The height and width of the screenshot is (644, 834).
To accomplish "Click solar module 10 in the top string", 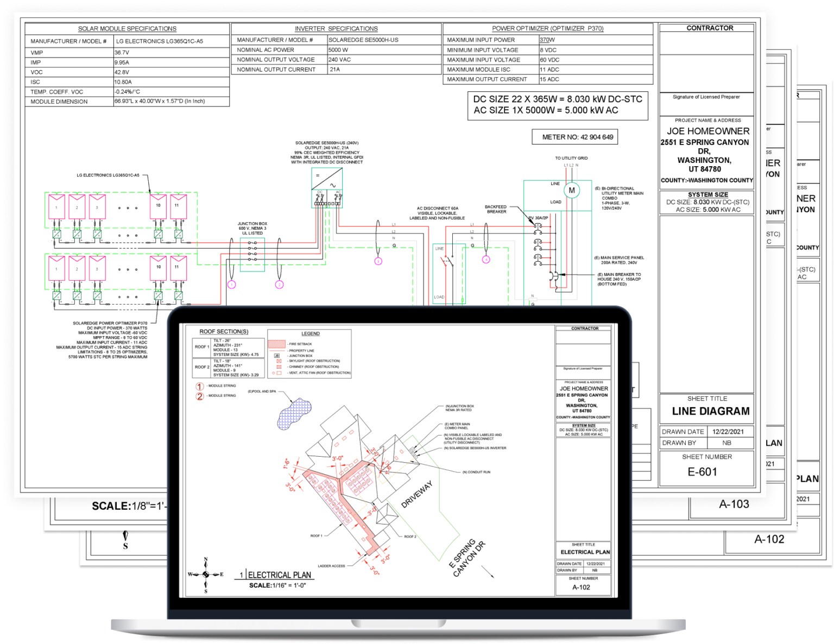I will click(158, 206).
